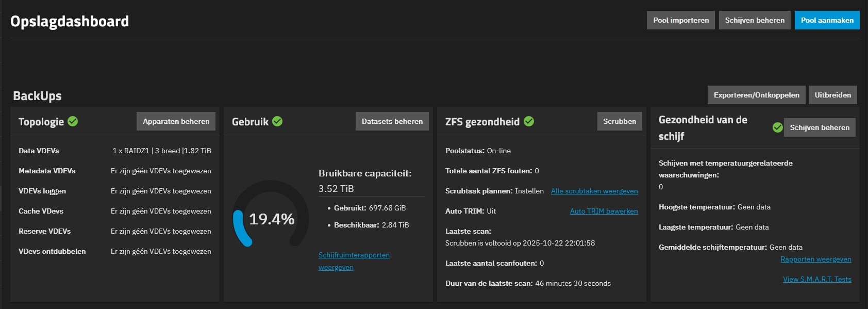
Task: Start a scrub with the Scrubben button
Action: 619,121
